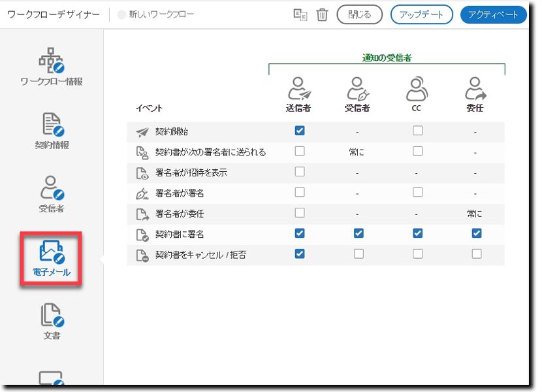Click the ワークフローデザイナー heading
This screenshot has height=392, width=542.
54,14
